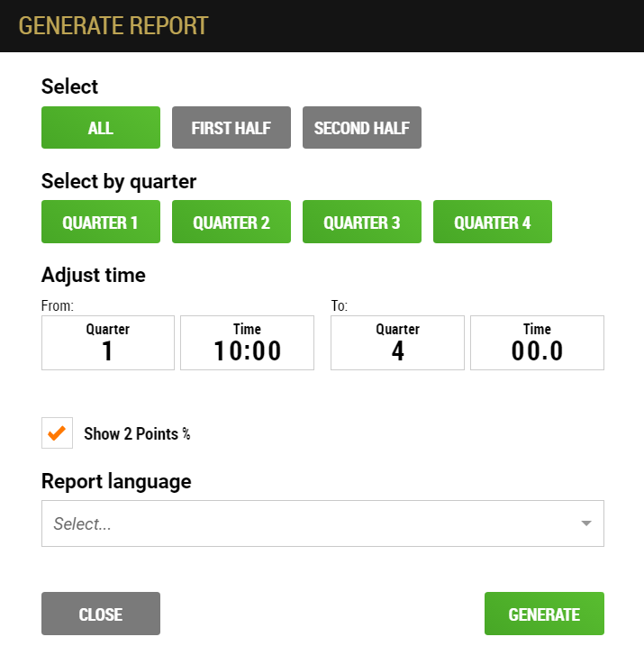Adjust the From Quarter value box
Viewport: 644px width, 655px height.
click(x=108, y=343)
